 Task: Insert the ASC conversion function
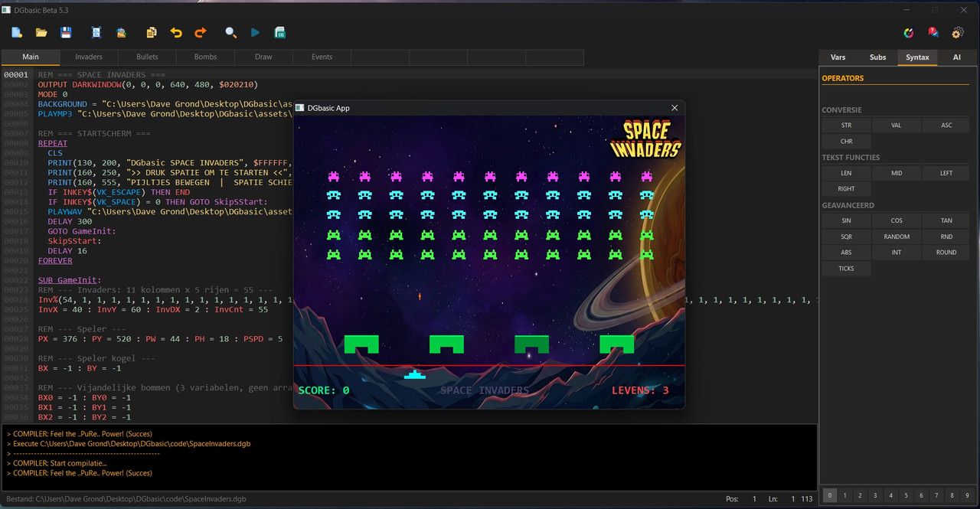pyautogui.click(x=946, y=126)
